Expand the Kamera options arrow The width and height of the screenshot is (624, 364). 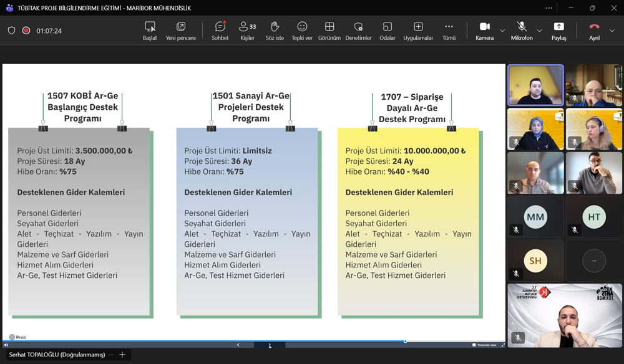point(502,31)
